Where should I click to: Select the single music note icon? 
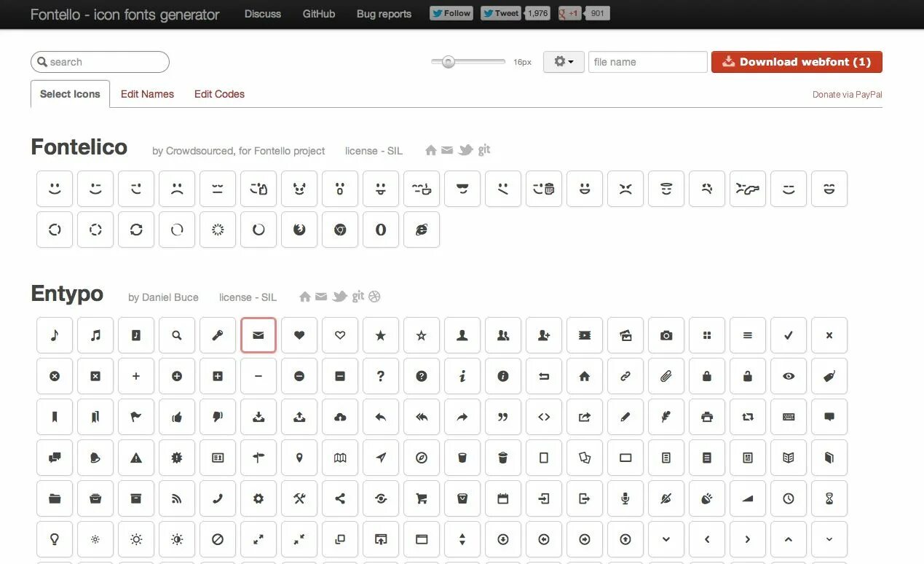[55, 335]
